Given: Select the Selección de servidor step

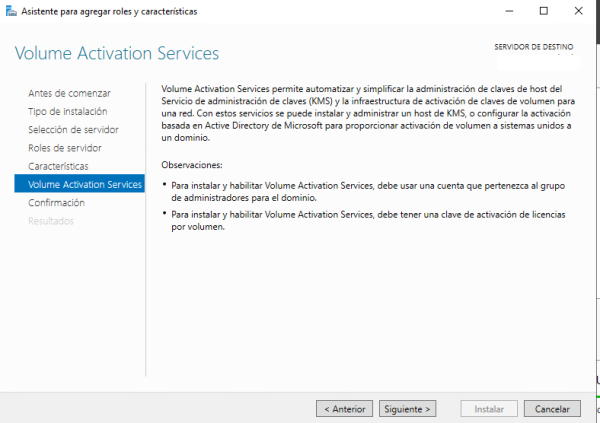Looking at the screenshot, I should pyautogui.click(x=73, y=130).
